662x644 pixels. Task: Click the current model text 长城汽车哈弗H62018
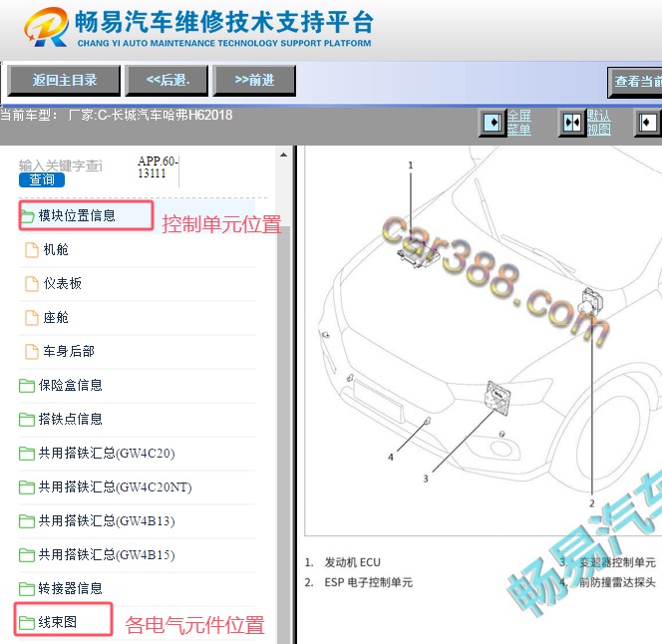[x=171, y=115]
